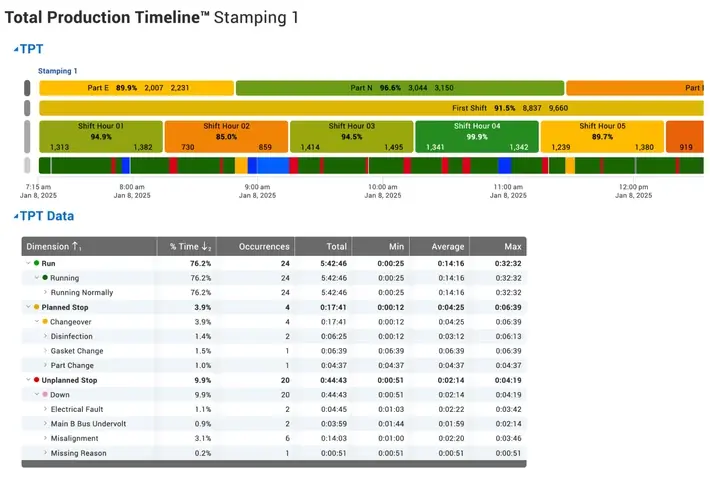Select Shift Hour 02 block

[226, 136]
